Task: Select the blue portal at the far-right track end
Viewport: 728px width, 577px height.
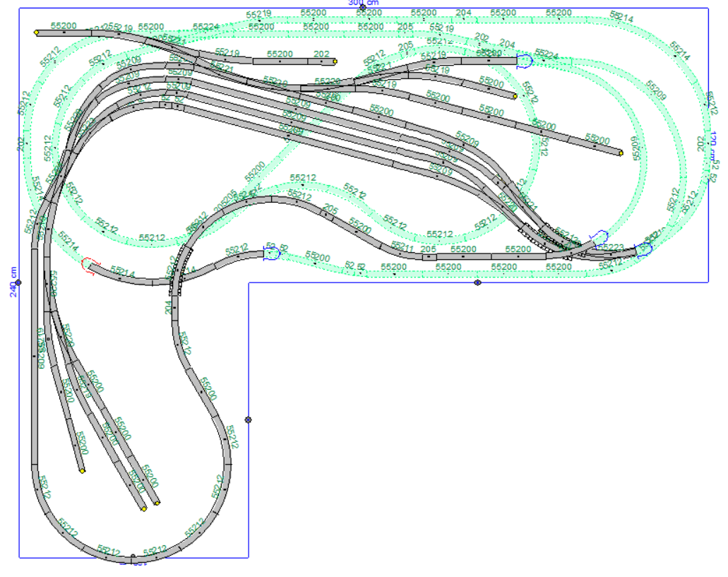Action: [644, 249]
